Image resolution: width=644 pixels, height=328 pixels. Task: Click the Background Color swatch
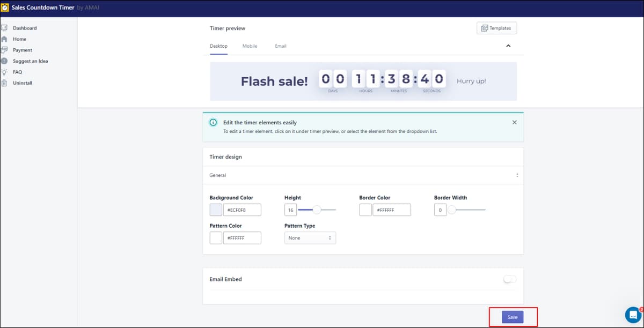216,210
